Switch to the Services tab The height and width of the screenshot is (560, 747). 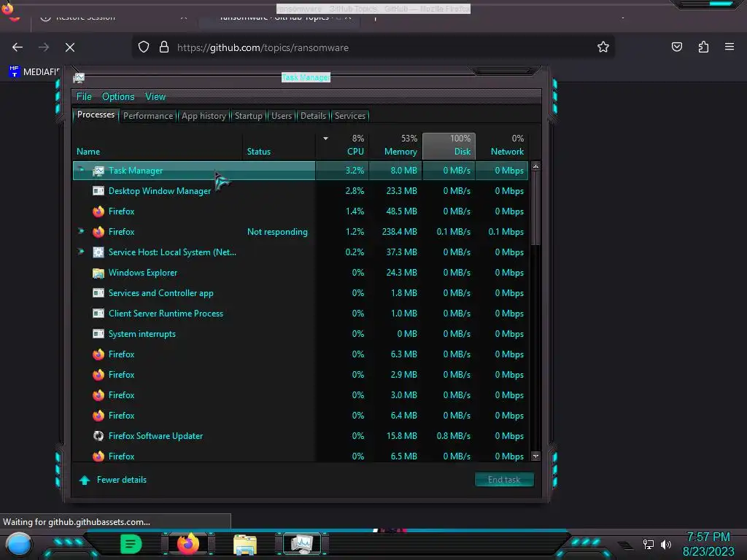[350, 116]
